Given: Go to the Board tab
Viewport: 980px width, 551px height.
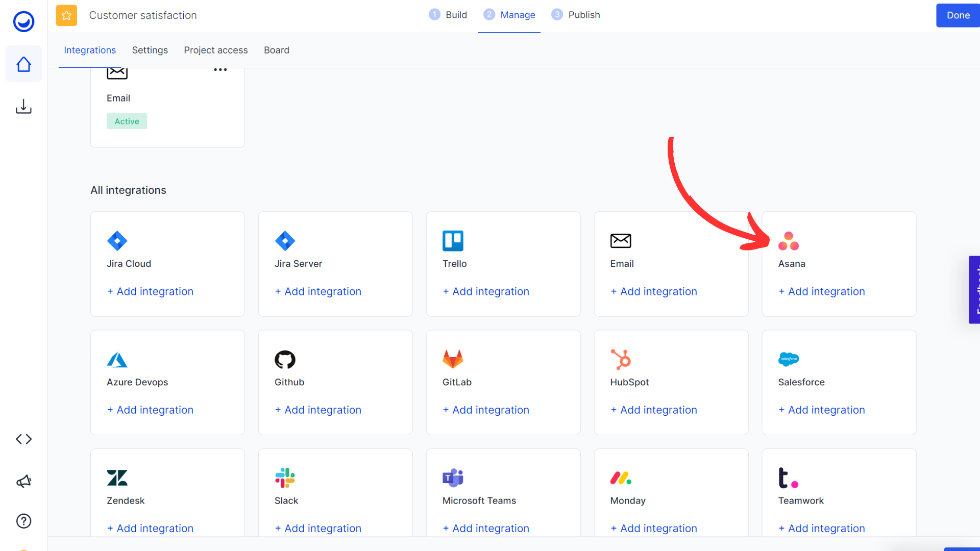Looking at the screenshot, I should (x=276, y=50).
